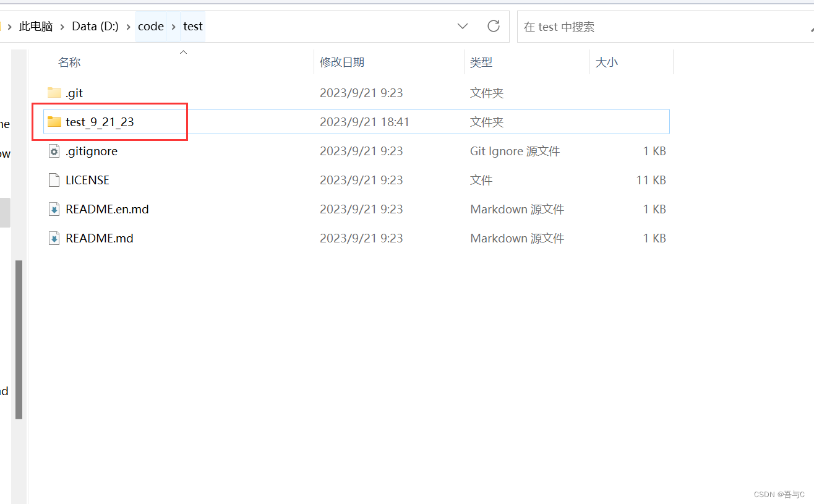
Task: Open the address bar history dropdown
Action: tap(463, 26)
